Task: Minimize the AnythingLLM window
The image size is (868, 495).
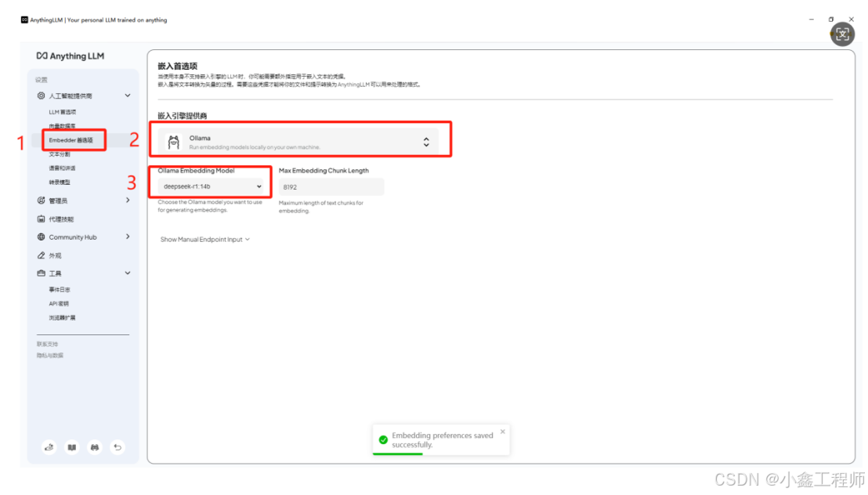Action: [x=812, y=20]
